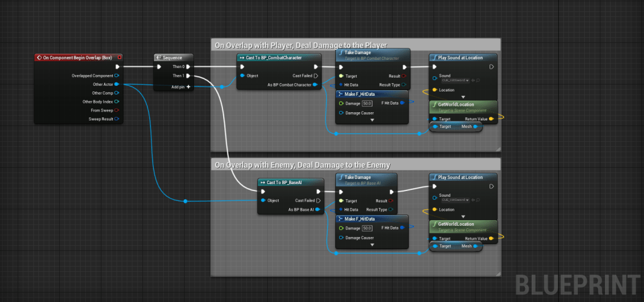
Task: Click the red delegate square on the overlap event node
Action: click(x=119, y=57)
